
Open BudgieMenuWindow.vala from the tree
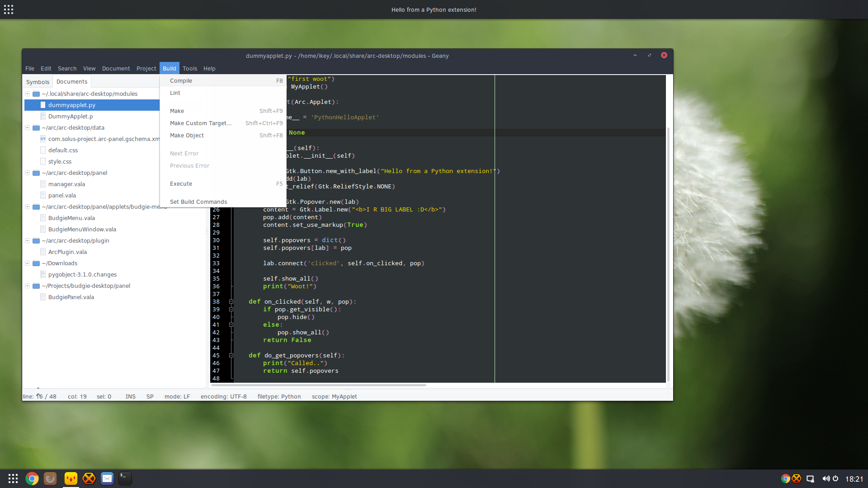(82, 230)
